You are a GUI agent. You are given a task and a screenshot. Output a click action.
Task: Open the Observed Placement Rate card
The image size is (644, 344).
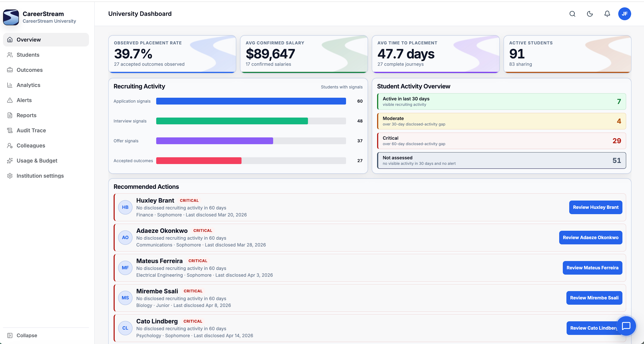(172, 54)
